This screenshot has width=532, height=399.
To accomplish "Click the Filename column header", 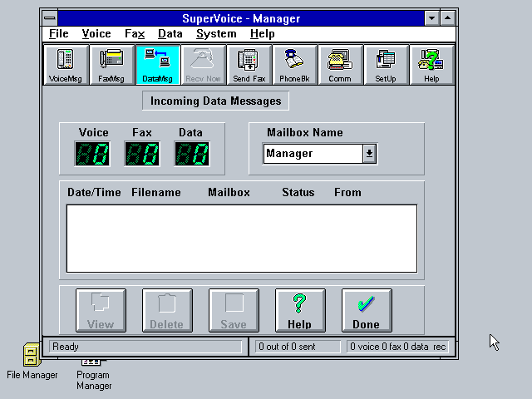I will 156,192.
